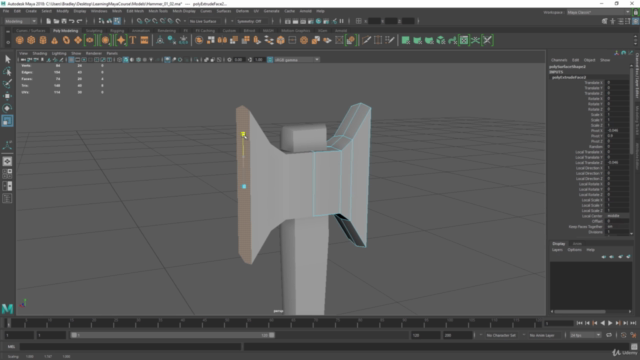Expand the No Anim Layer dropdown arrow

524,335
